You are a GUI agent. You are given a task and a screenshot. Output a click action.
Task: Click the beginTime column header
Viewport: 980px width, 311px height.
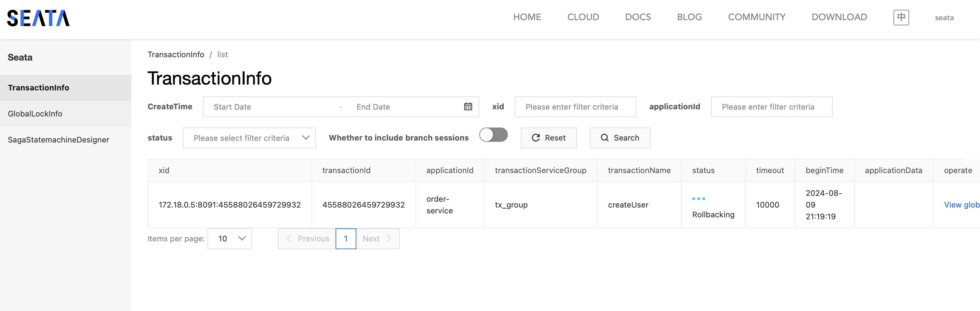(824, 170)
